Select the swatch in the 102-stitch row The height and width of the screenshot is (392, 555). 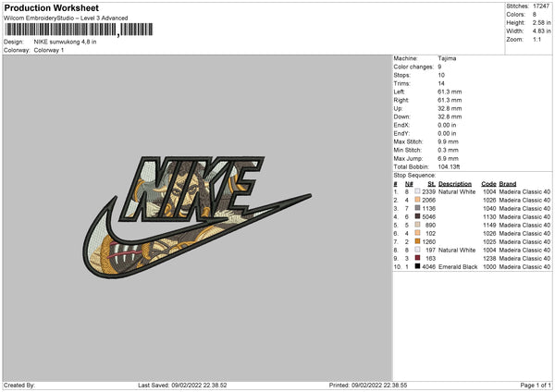click(x=418, y=233)
